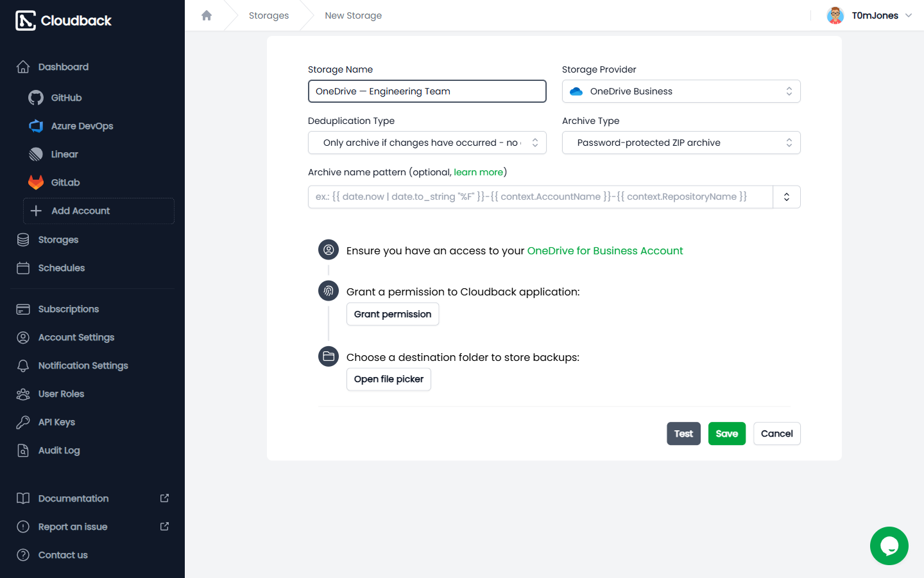The height and width of the screenshot is (578, 924).
Task: Click the Archive name pattern input
Action: [x=540, y=197]
